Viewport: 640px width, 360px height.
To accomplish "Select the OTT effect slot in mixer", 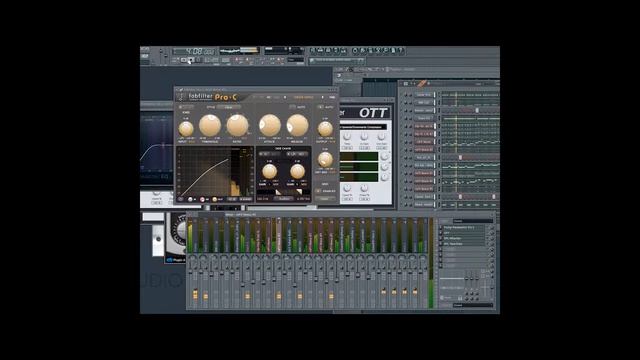I will pyautogui.click(x=464, y=233).
